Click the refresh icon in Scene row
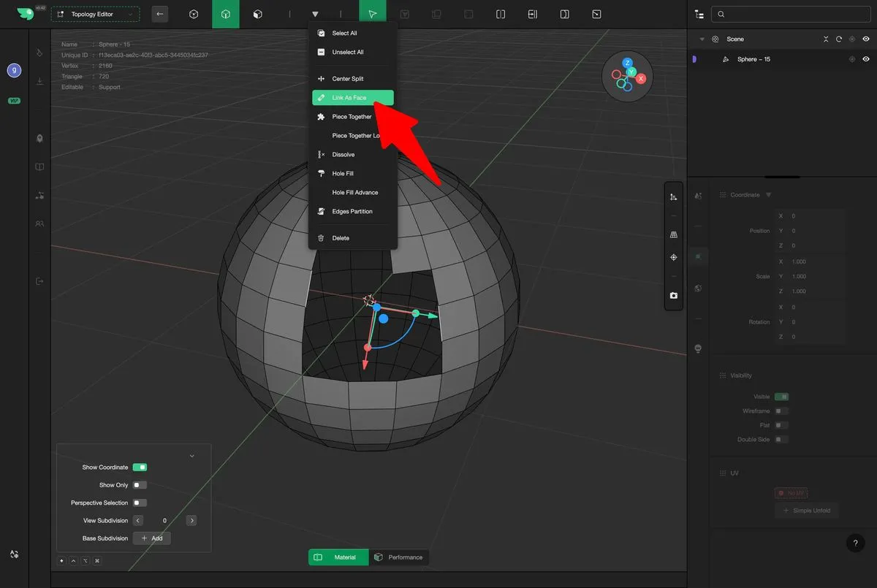Viewport: 877px width, 588px height. [x=839, y=39]
